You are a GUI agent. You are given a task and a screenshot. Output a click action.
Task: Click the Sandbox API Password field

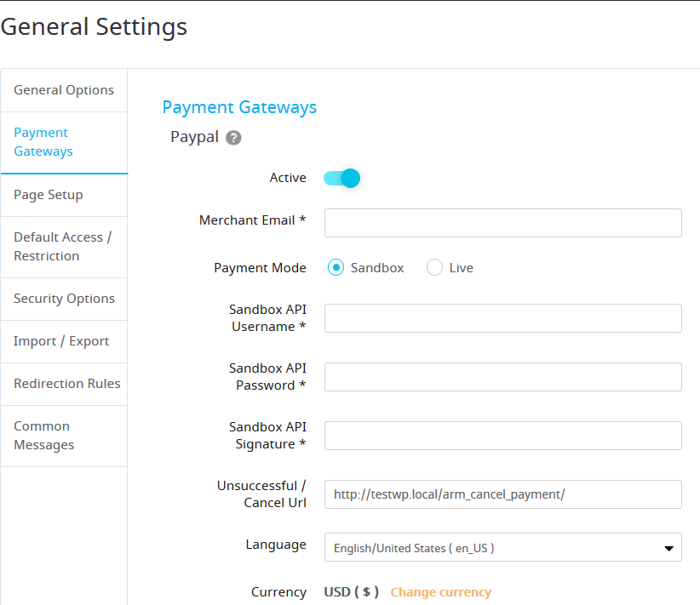(503, 377)
